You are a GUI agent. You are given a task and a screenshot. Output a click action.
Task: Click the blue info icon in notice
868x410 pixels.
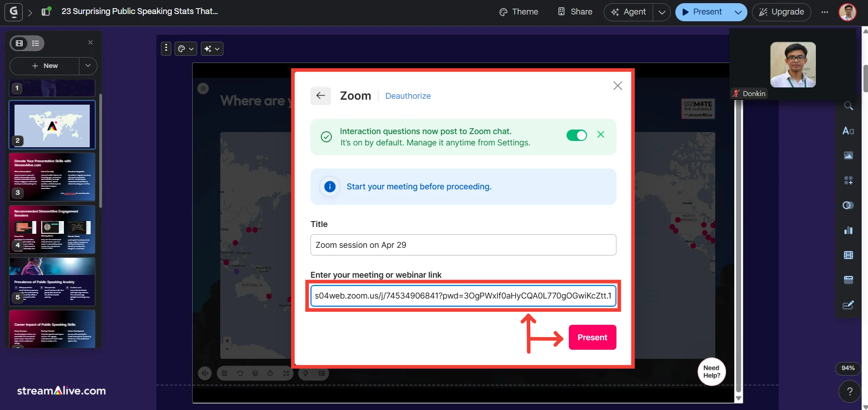click(330, 187)
